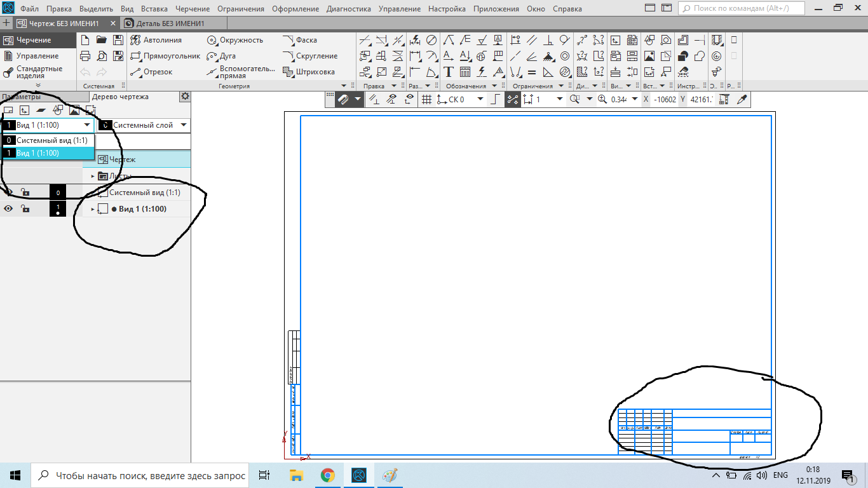Hide Вид 1 (1:100) with eye icon
This screenshot has height=488, width=868.
[x=9, y=208]
